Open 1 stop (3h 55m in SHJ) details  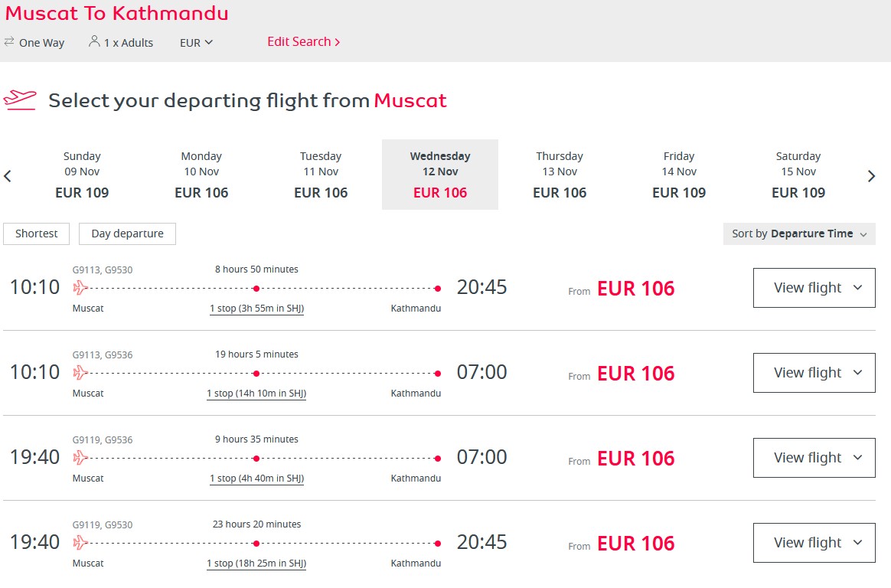[x=257, y=309]
